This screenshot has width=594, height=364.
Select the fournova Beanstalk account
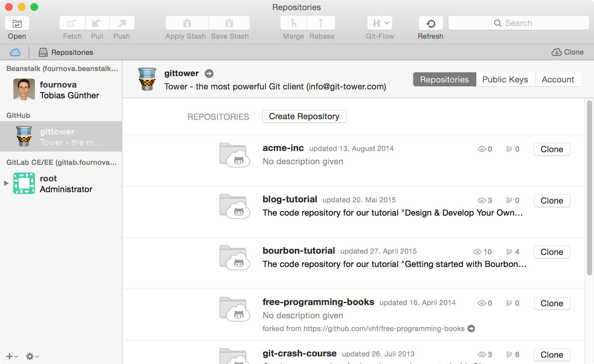click(x=61, y=90)
